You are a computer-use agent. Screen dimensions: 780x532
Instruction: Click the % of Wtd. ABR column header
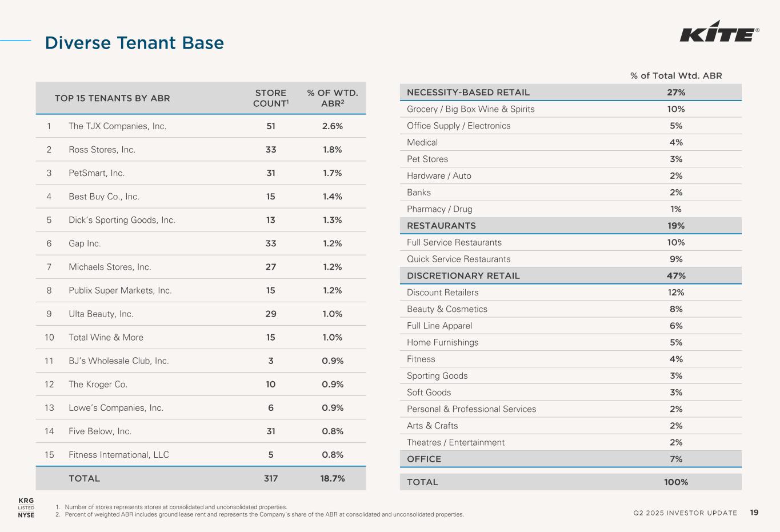tap(332, 98)
